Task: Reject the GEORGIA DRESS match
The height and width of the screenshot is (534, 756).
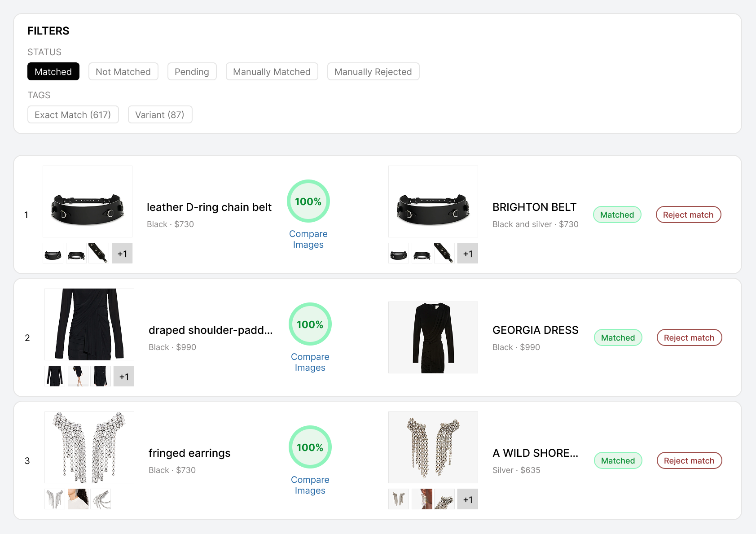Action: 689,337
